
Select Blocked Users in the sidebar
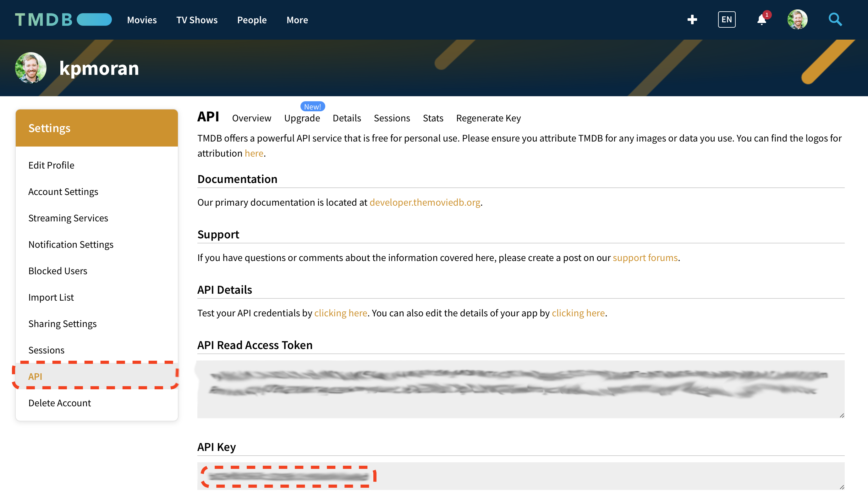point(58,271)
